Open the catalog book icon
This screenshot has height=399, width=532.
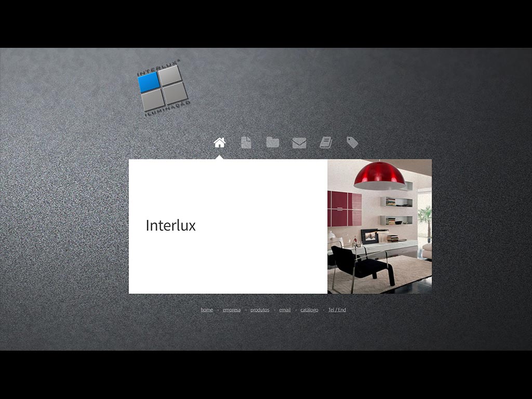(326, 142)
